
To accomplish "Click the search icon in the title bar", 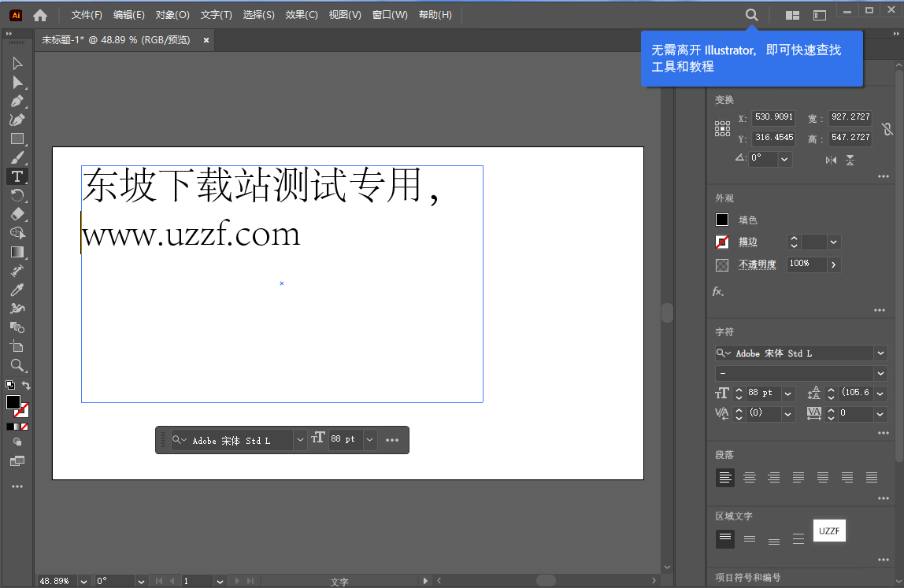I will click(x=750, y=14).
